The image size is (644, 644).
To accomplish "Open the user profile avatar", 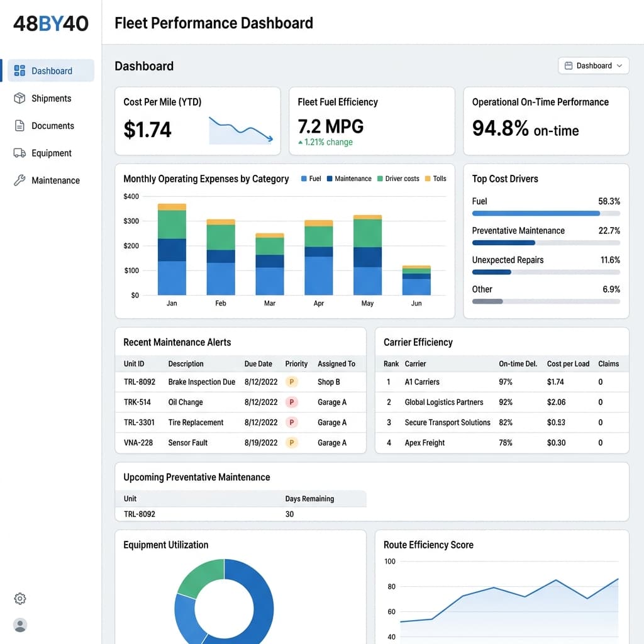I will (19, 625).
